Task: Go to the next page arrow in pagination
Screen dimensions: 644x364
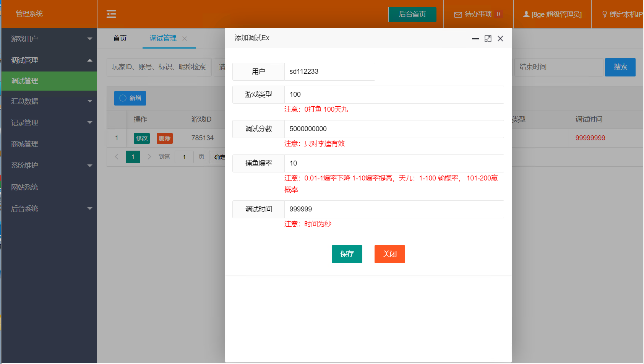Action: 149,157
